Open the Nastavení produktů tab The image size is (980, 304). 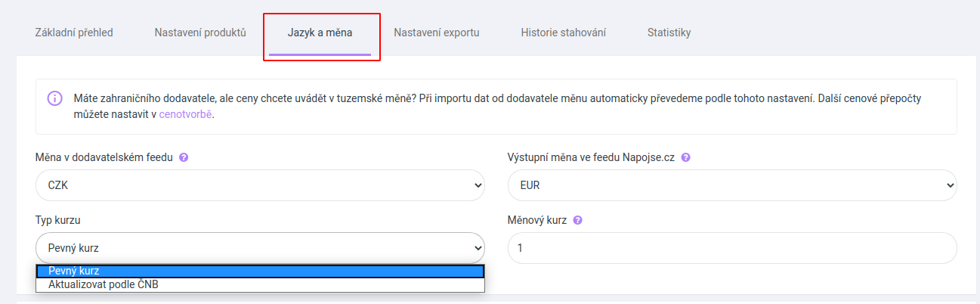point(200,33)
